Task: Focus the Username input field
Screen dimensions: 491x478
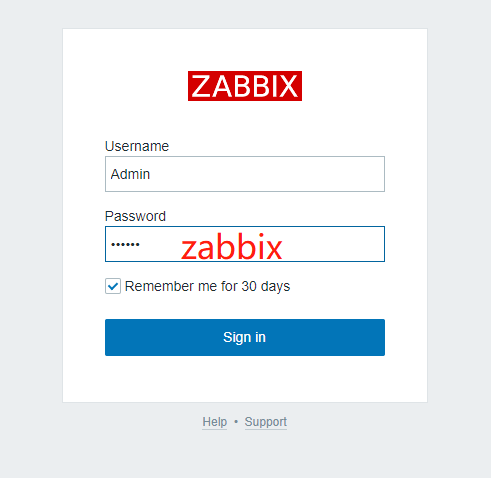Action: (245, 174)
